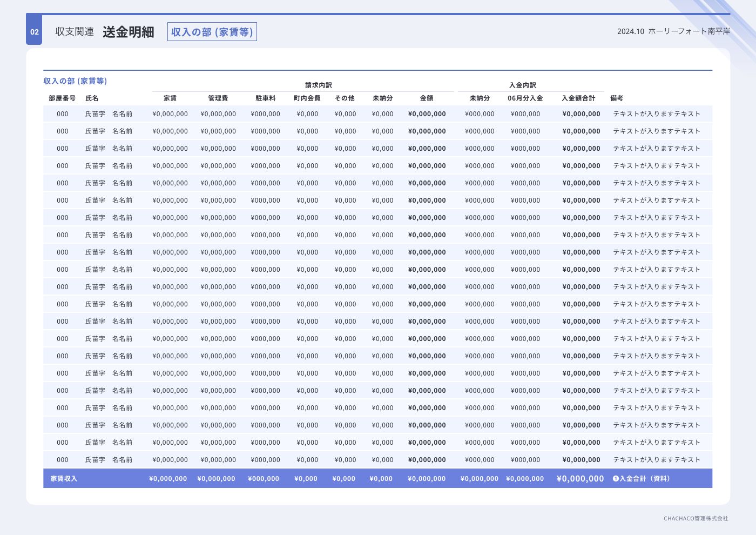Image resolution: width=756 pixels, height=535 pixels.
Task: Click the 請求内訳 group header
Action: coord(318,85)
